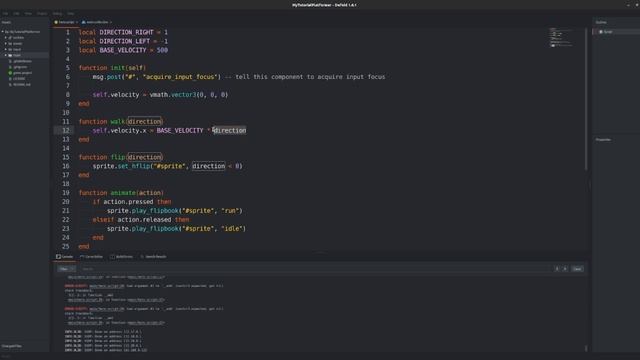Place cursor on 'local BASE_VELOCITY' line
Screen dimensions: 640x360
(x=123, y=50)
